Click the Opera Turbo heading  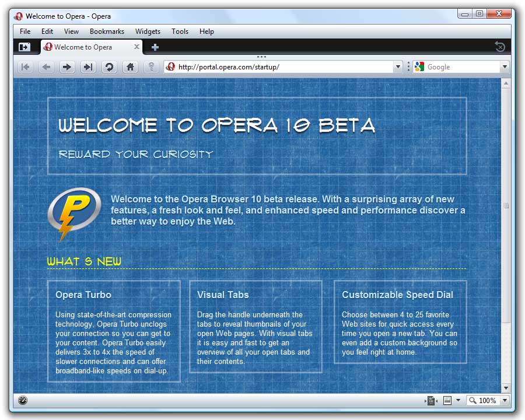pyautogui.click(x=83, y=295)
